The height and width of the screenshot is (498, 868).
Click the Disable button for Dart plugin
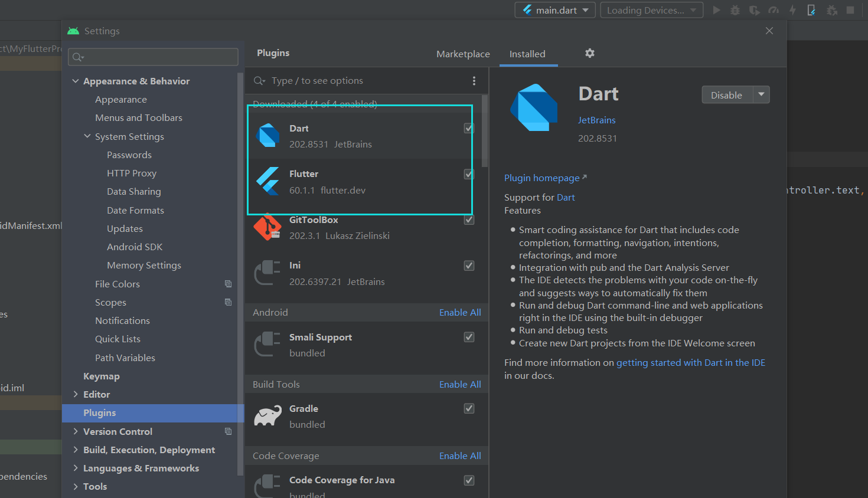(727, 94)
